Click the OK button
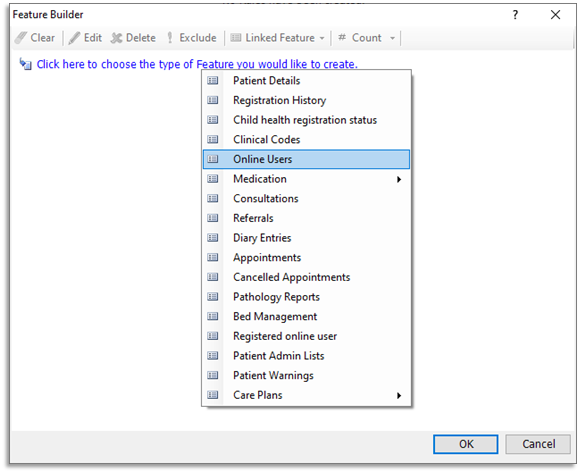Viewport: 580px width, 473px height. click(466, 444)
